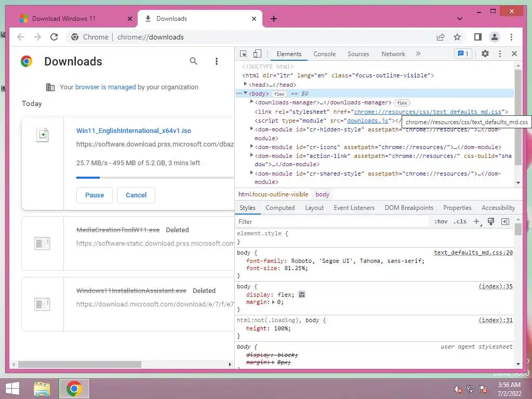The height and width of the screenshot is (399, 532).
Task: Click the ISO file icon
Action: [43, 135]
